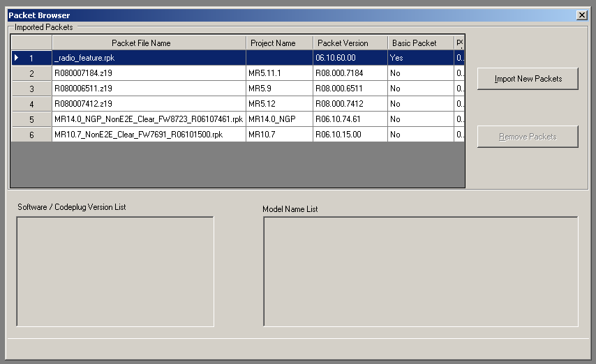
Task: Click row header number 1 with arrow
Action: (x=31, y=58)
